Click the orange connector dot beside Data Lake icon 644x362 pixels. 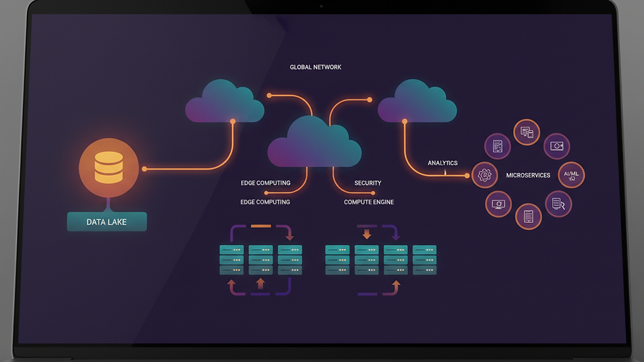point(144,169)
